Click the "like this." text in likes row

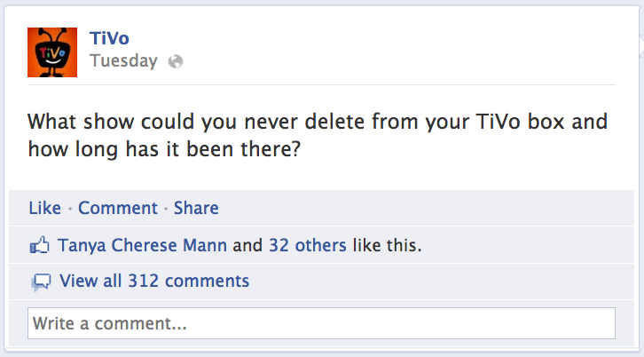point(387,245)
